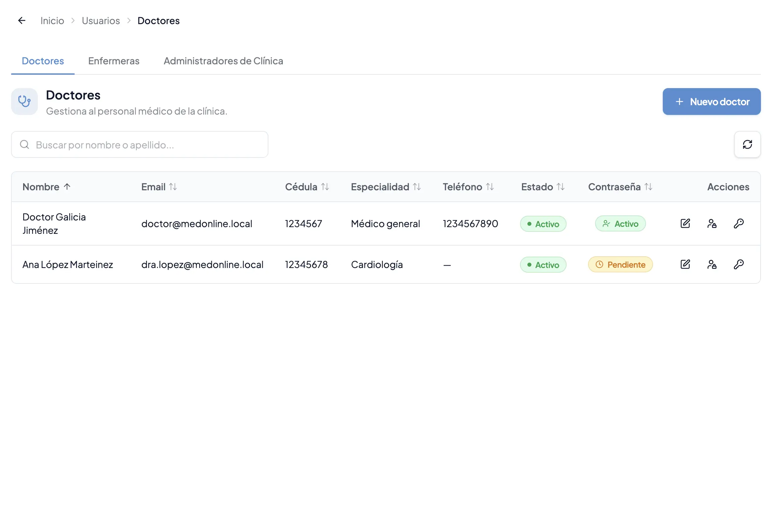Select email doctor@medonline.local
774x532 pixels.
coord(197,224)
